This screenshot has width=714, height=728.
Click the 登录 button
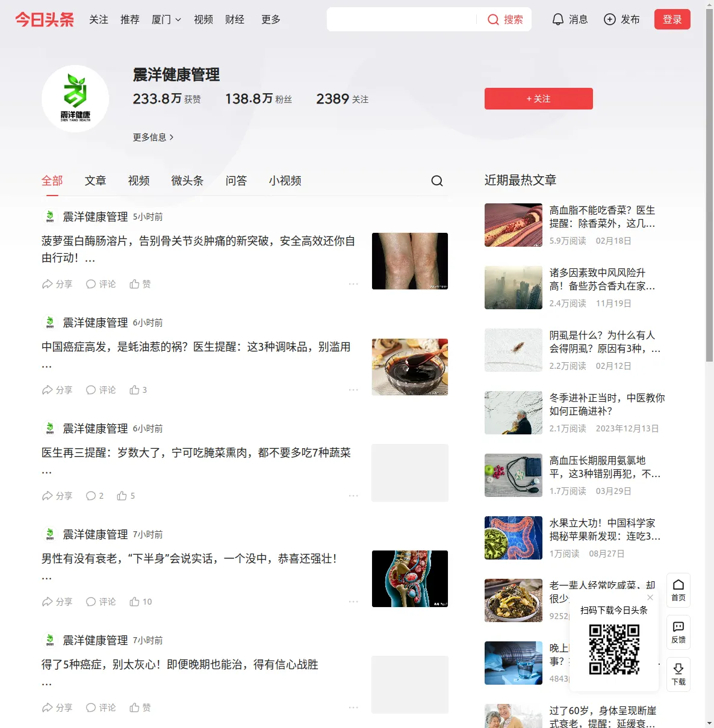coord(672,19)
